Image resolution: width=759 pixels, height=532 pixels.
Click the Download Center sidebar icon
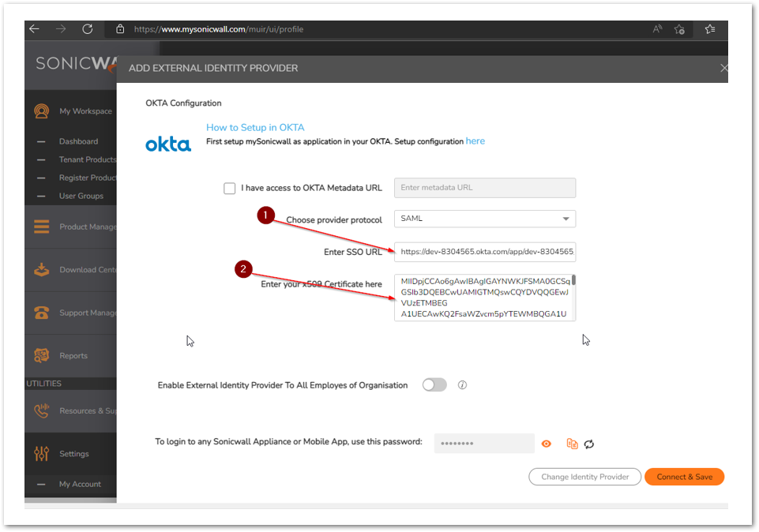click(x=42, y=270)
